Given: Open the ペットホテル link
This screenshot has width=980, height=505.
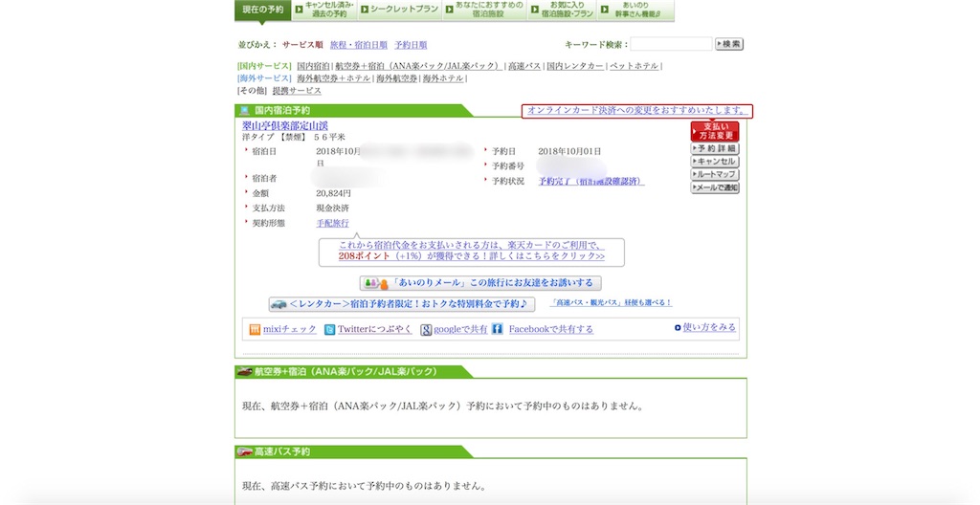Looking at the screenshot, I should (x=634, y=66).
